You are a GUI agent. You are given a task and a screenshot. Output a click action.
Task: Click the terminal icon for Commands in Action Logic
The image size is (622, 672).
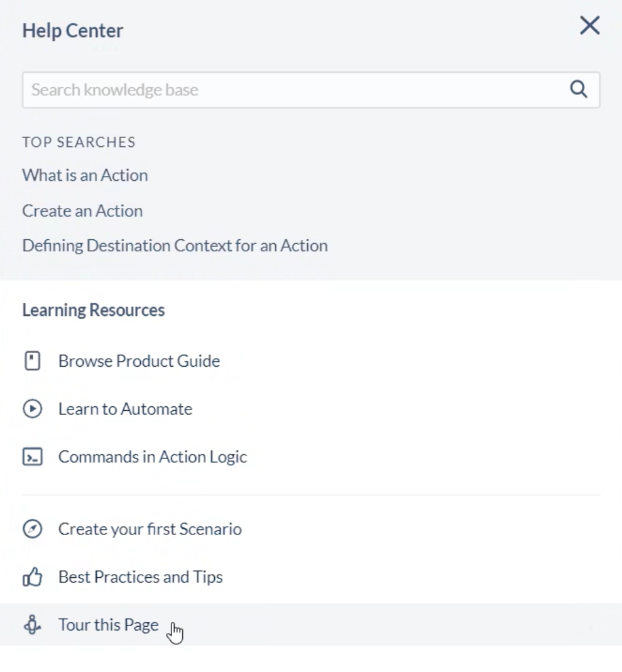(32, 457)
